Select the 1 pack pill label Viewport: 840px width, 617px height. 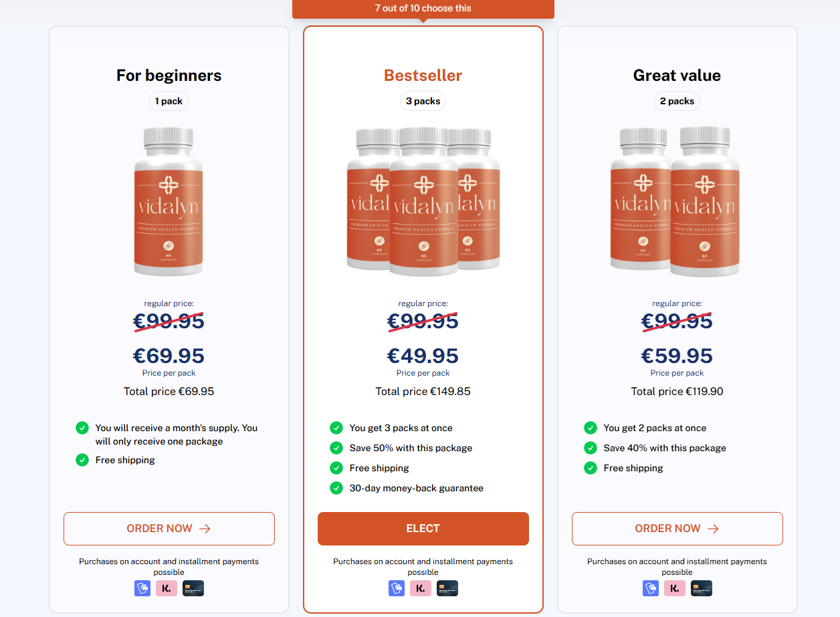tap(169, 101)
